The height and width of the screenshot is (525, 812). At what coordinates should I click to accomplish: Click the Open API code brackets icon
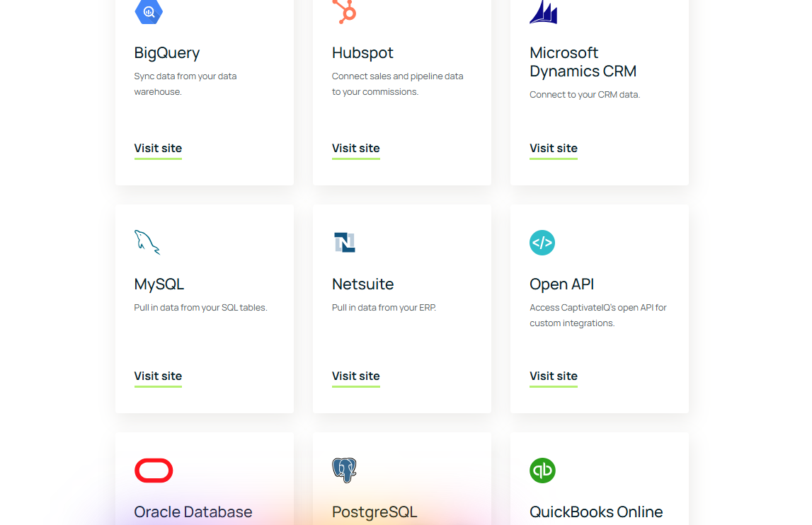click(542, 242)
